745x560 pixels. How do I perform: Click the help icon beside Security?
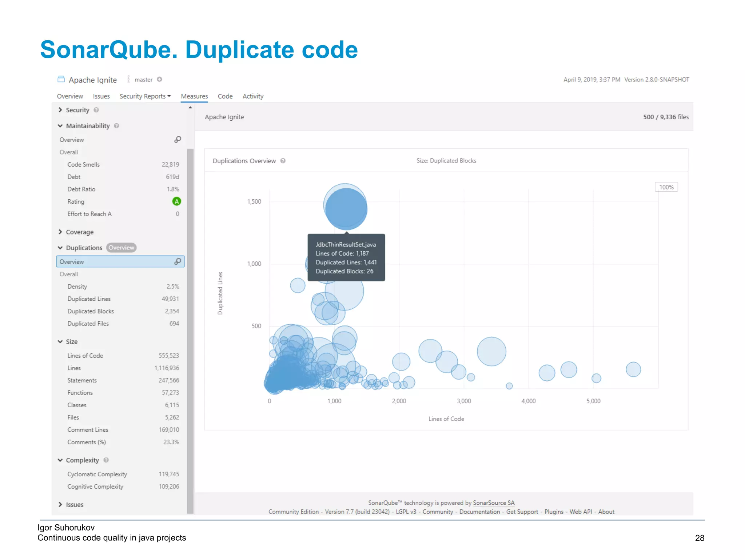point(96,110)
